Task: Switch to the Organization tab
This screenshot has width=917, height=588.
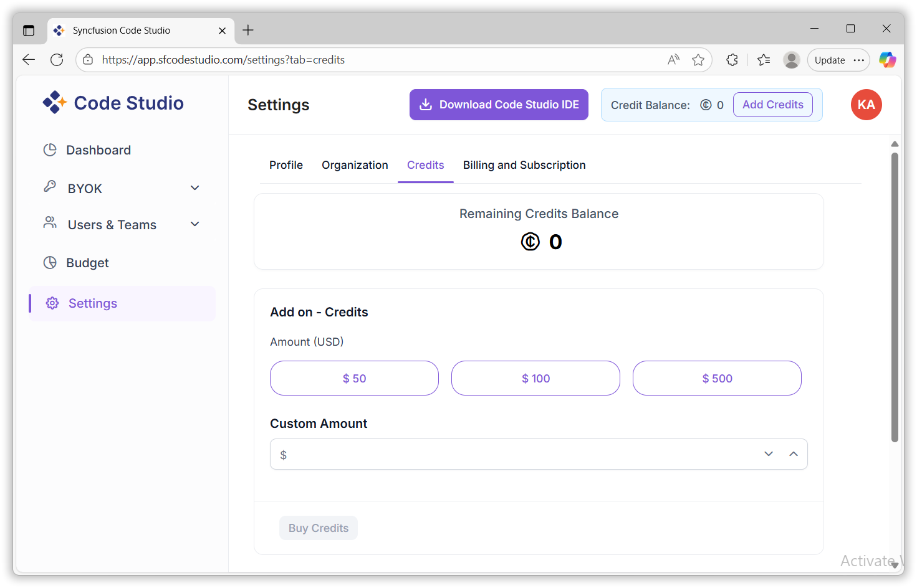Action: 355,165
